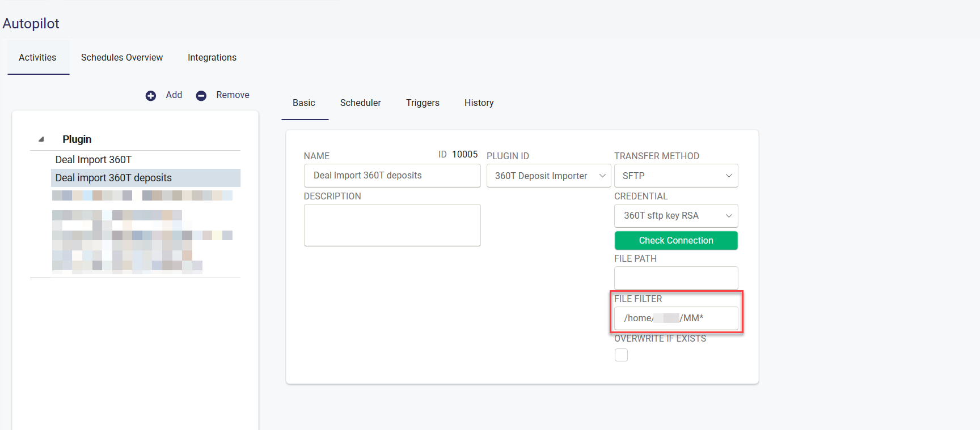Select the Deal import 360T deposits item
This screenshot has height=430, width=980.
coord(113,178)
